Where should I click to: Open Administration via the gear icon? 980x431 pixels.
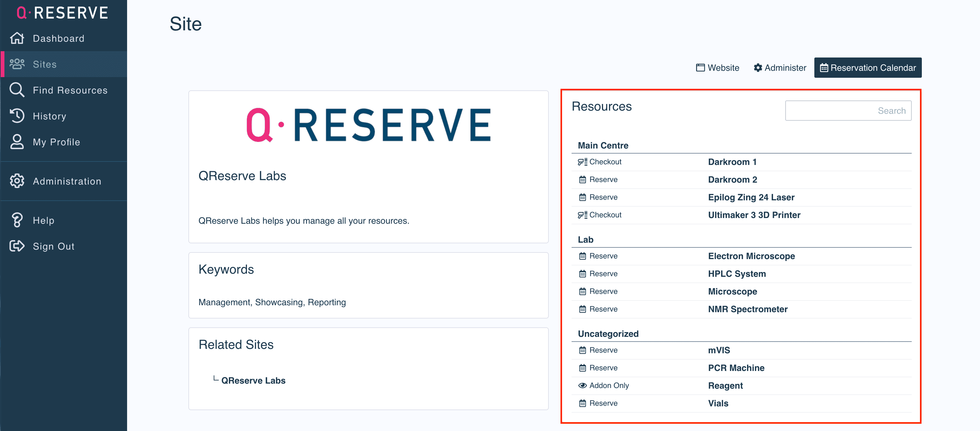(x=17, y=181)
